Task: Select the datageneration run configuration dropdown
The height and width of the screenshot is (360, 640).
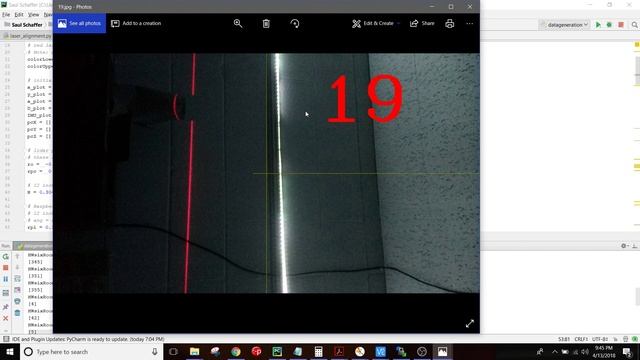Action: [x=564, y=24]
